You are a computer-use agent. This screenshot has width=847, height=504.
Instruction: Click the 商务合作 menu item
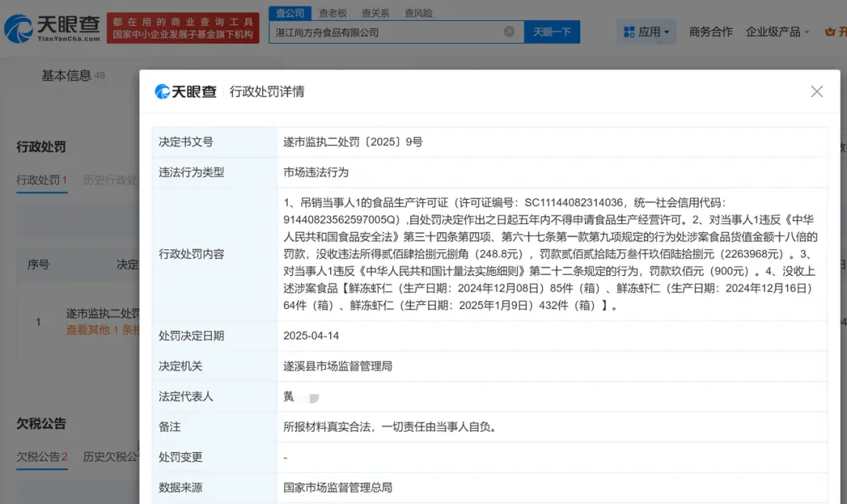pos(710,31)
